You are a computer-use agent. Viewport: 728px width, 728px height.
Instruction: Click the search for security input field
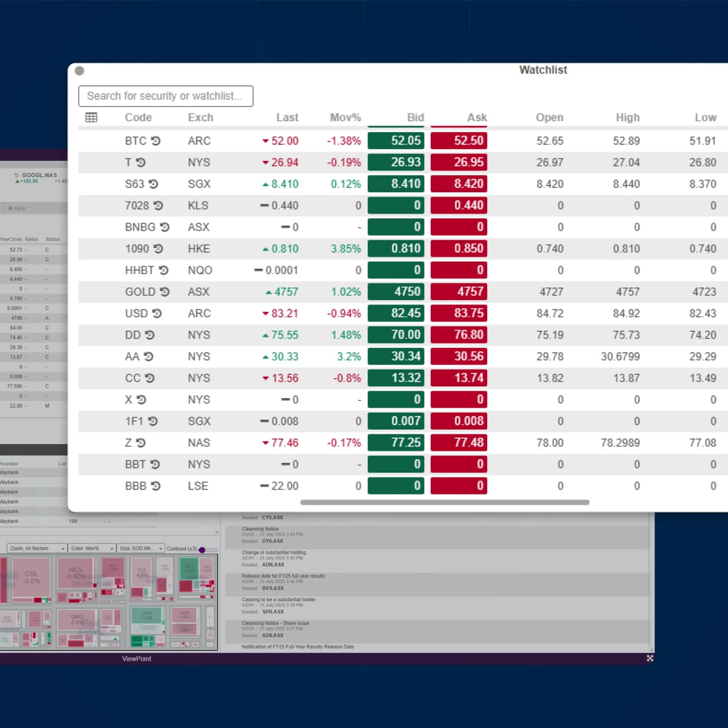coord(166,96)
